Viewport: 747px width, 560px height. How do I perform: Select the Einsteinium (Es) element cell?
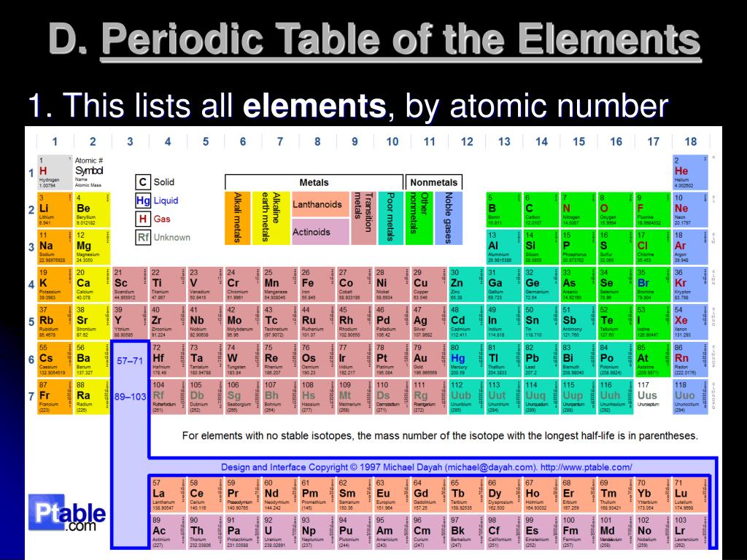coord(541,532)
